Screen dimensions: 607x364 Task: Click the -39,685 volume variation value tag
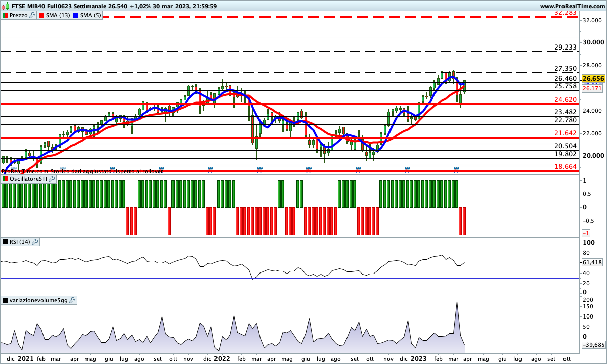[x=593, y=345]
